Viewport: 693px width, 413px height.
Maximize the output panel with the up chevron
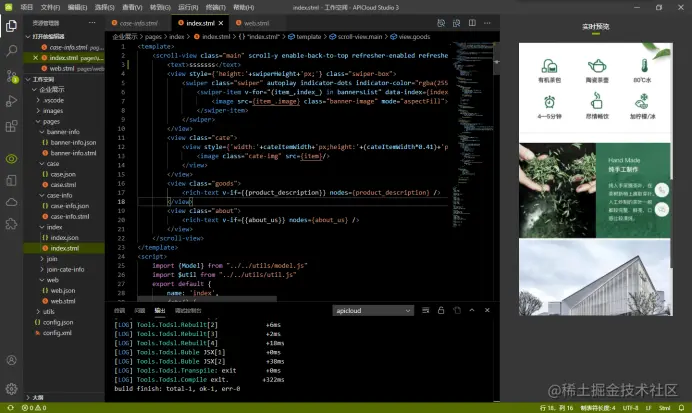pyautogui.click(x=472, y=310)
